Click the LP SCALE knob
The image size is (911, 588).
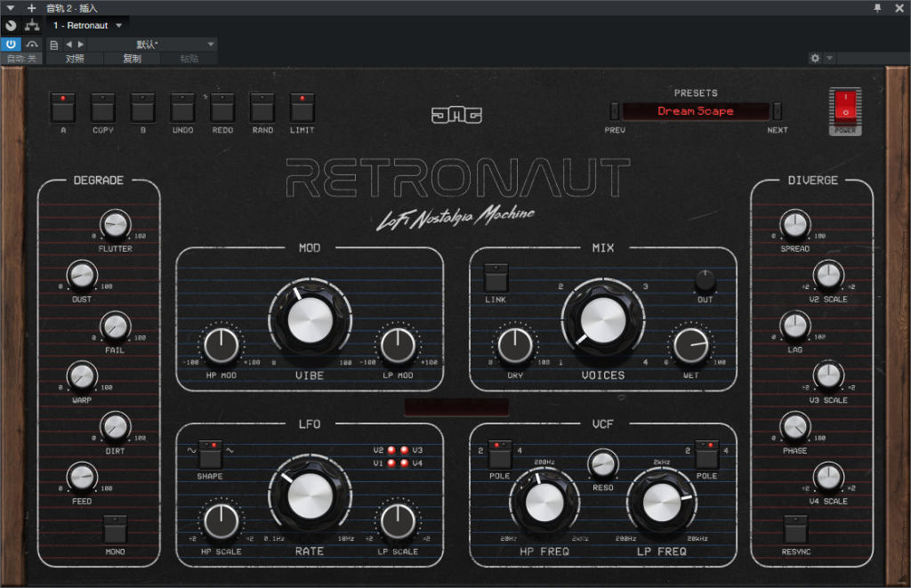[398, 521]
